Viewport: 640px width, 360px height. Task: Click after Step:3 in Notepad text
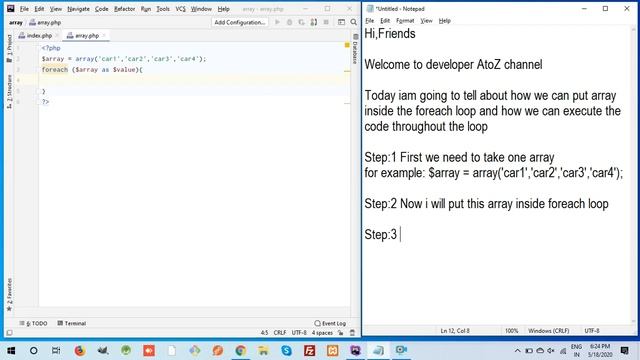pos(400,235)
